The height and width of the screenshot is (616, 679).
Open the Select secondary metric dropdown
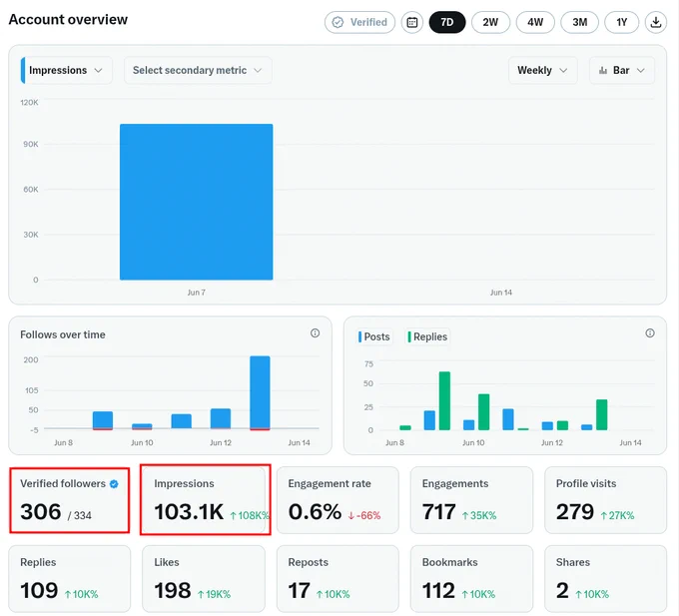[198, 70]
